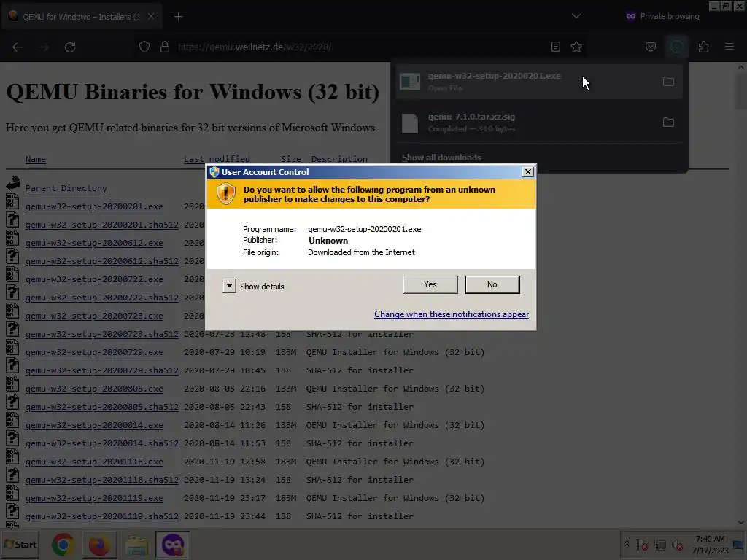Download qemu-w32-setup-20200814.exe
This screenshot has width=747, height=560.
(94, 425)
